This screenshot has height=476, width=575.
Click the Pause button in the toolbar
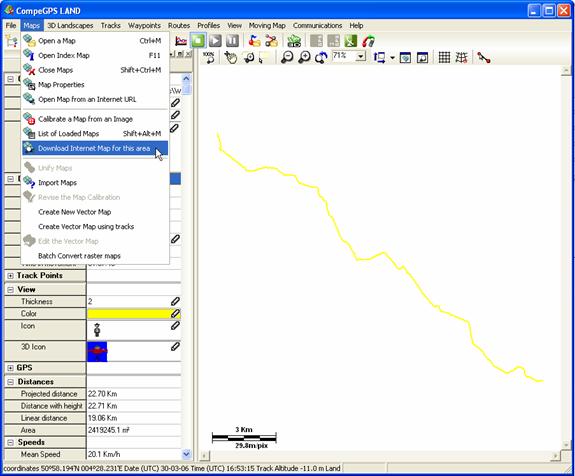(x=232, y=41)
